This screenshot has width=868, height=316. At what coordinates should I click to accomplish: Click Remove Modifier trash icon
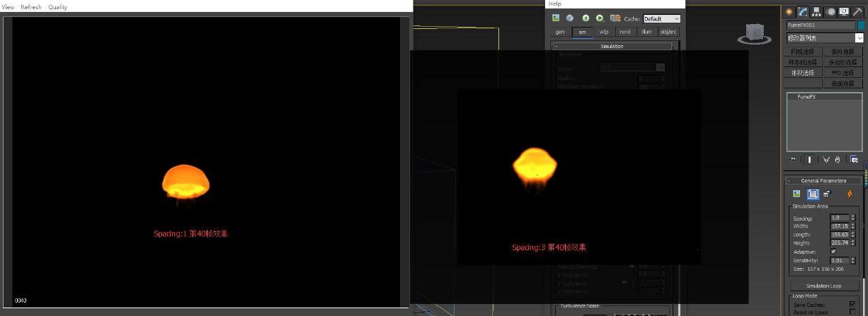point(837,159)
